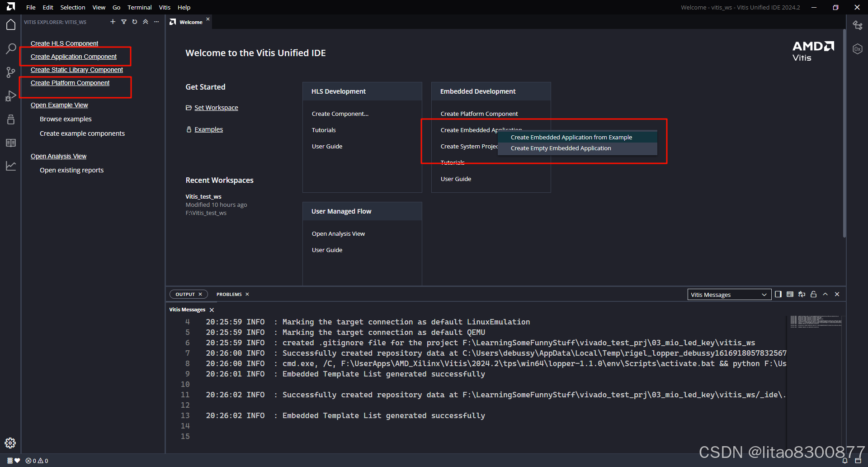Open the Source Control view icon

pos(11,72)
